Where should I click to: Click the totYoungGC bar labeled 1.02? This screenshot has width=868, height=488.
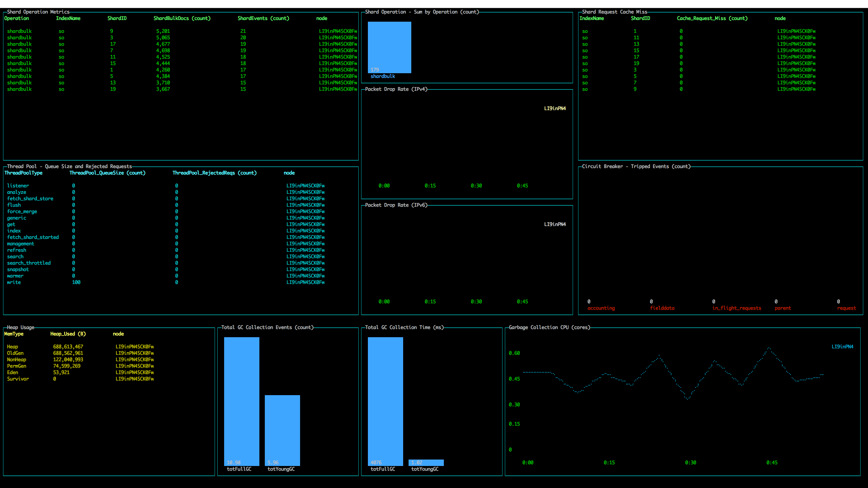[426, 463]
